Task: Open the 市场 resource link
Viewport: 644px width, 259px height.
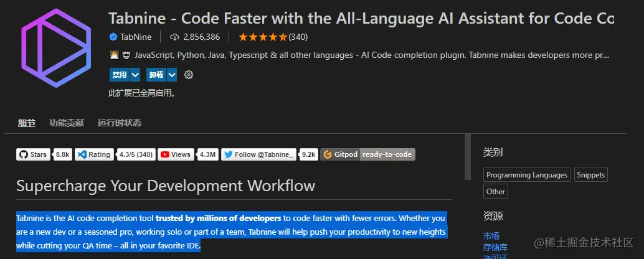Action: (x=491, y=236)
